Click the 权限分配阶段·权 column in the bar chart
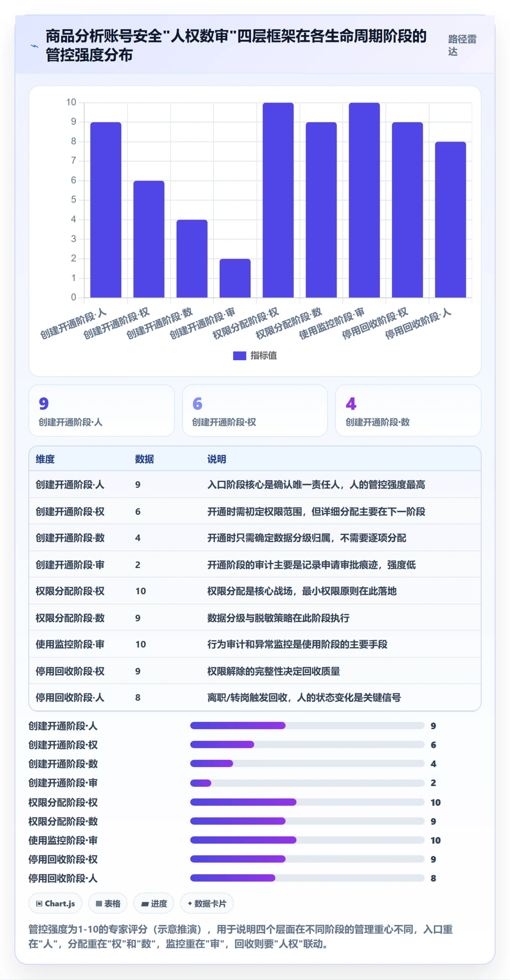This screenshot has width=510, height=980. click(x=278, y=200)
